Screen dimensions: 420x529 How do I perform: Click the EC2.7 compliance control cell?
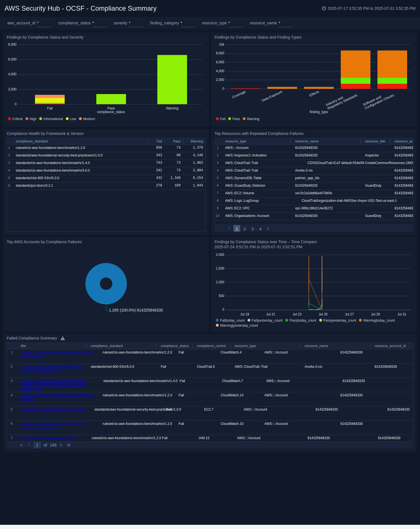pyautogui.click(x=209, y=409)
